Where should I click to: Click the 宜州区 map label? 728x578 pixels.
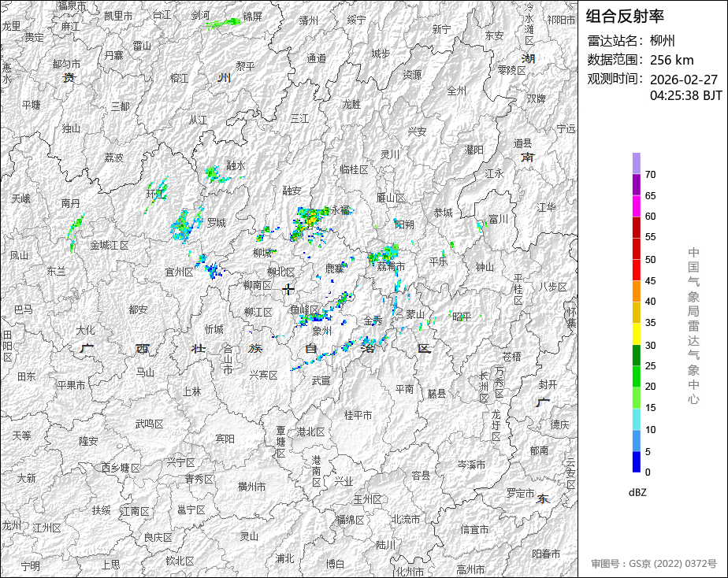tap(179, 272)
